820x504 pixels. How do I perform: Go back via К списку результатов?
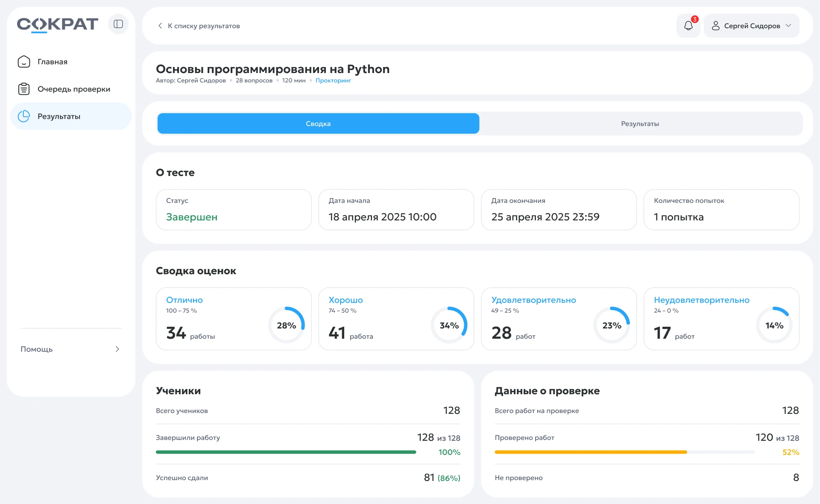[199, 26]
